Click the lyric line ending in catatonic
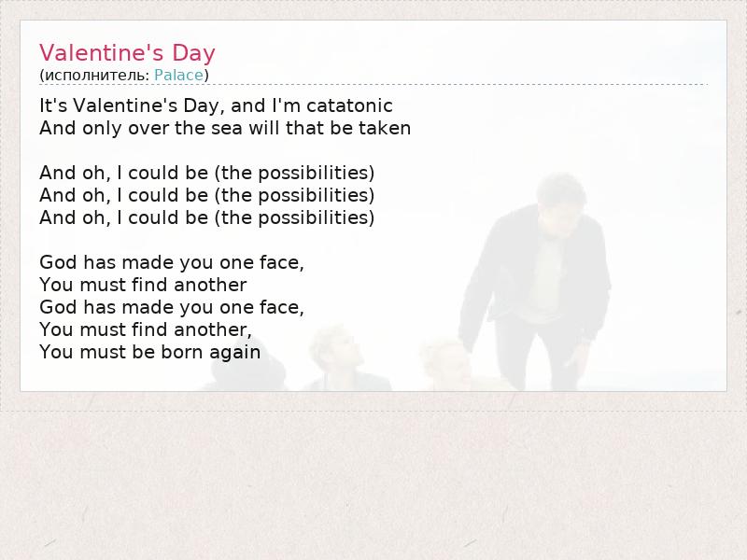Viewport: 747px width, 560px height. pyautogui.click(x=216, y=105)
